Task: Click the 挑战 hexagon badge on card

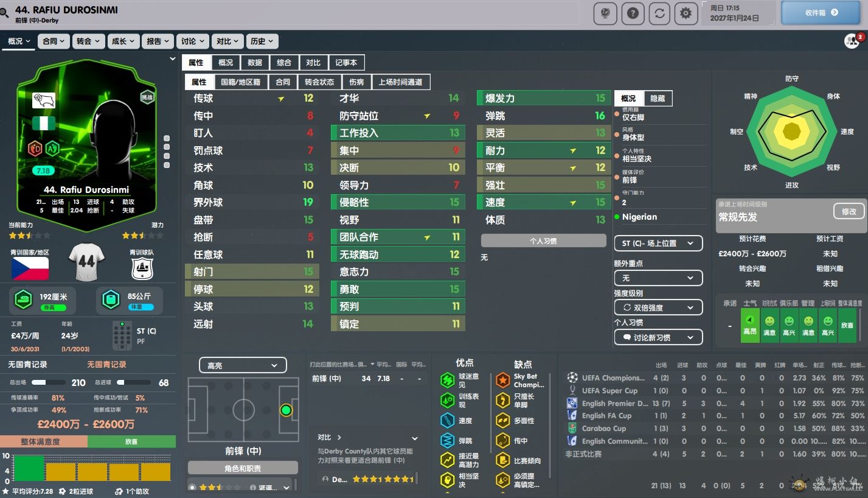Action: click(147, 97)
